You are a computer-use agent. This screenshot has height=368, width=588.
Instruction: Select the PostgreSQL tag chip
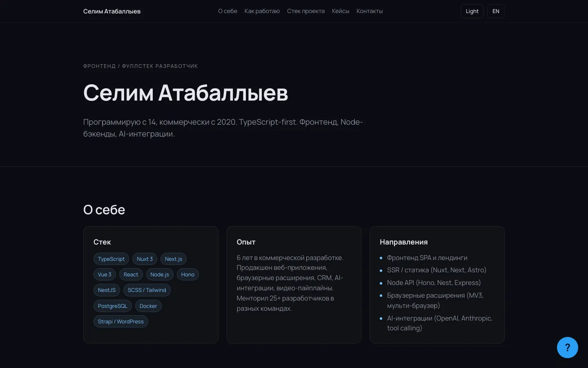[113, 306]
